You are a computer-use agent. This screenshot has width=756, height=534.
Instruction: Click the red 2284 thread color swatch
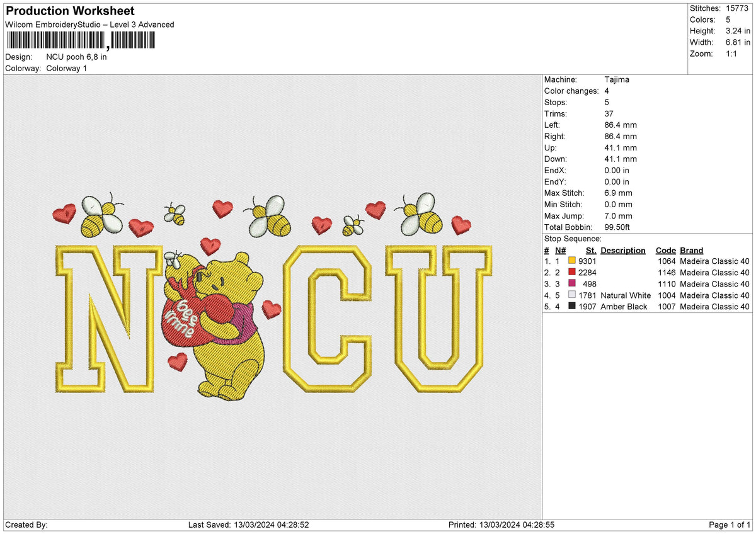pos(572,272)
